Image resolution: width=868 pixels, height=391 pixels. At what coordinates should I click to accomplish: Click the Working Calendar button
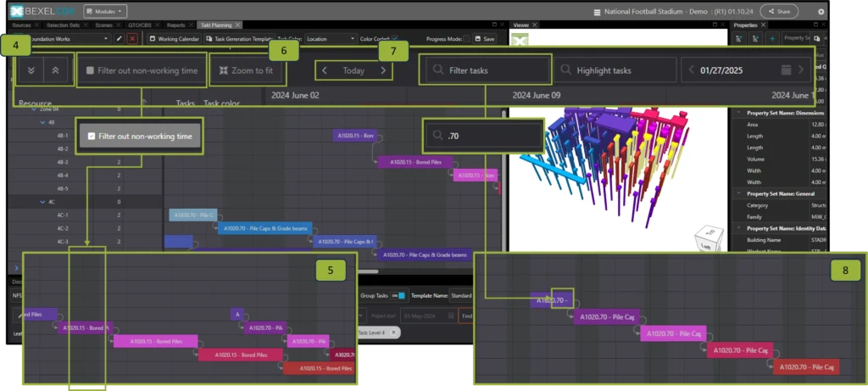(174, 39)
